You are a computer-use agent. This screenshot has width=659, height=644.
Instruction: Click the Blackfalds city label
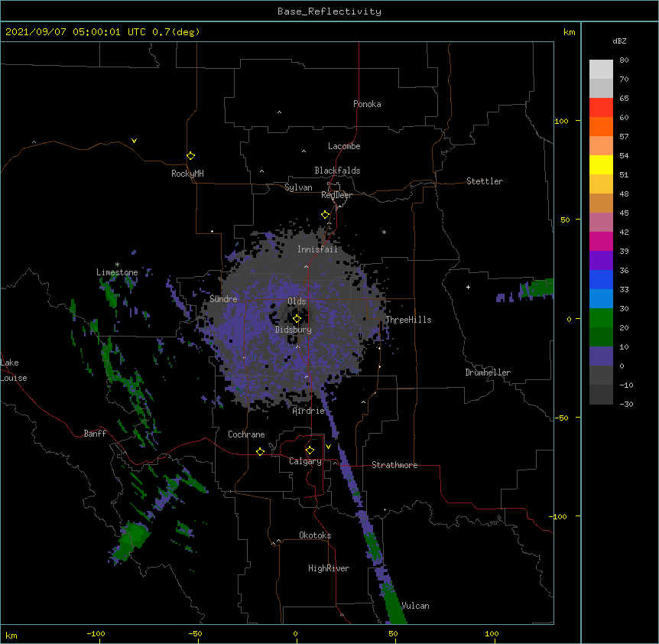click(337, 171)
